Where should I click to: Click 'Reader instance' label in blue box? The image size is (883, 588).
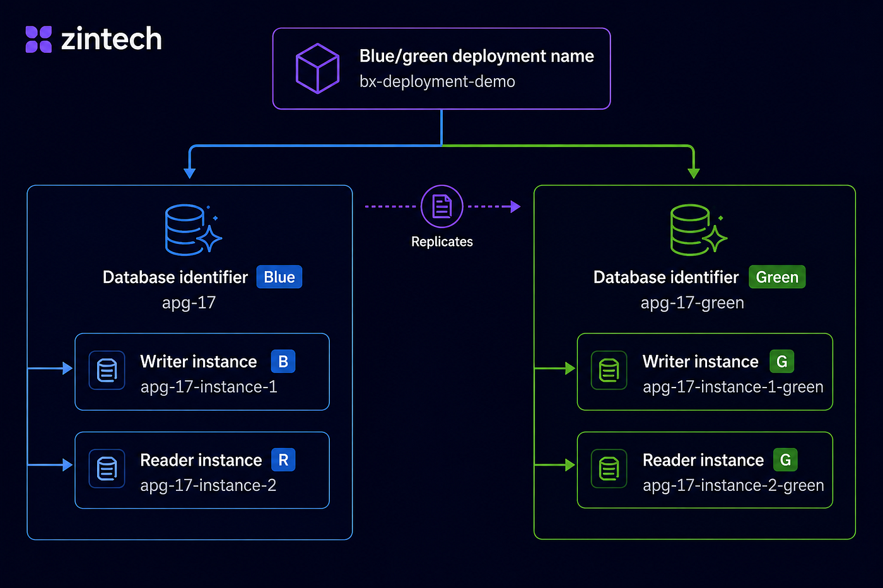click(201, 460)
